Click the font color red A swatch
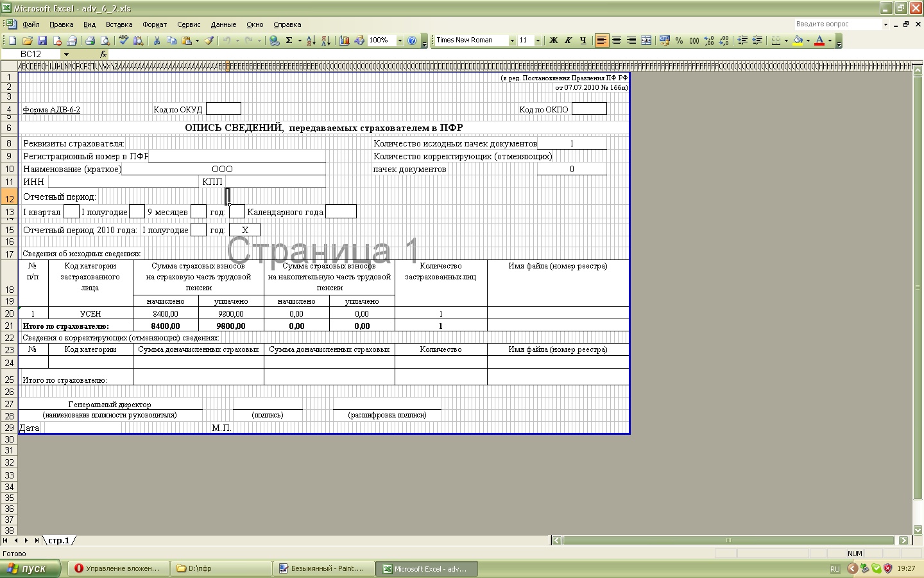924x578 pixels. click(819, 40)
